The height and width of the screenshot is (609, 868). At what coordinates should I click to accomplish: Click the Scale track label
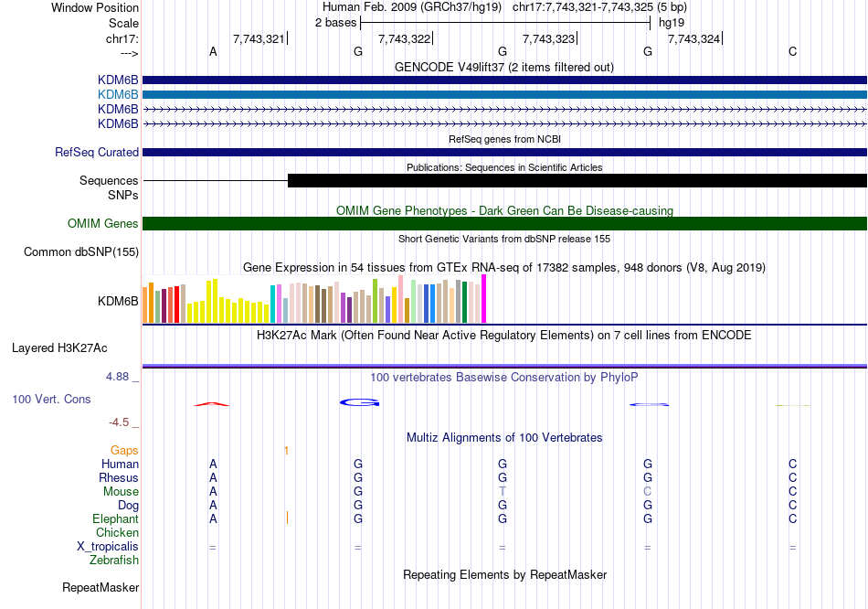coord(123,23)
